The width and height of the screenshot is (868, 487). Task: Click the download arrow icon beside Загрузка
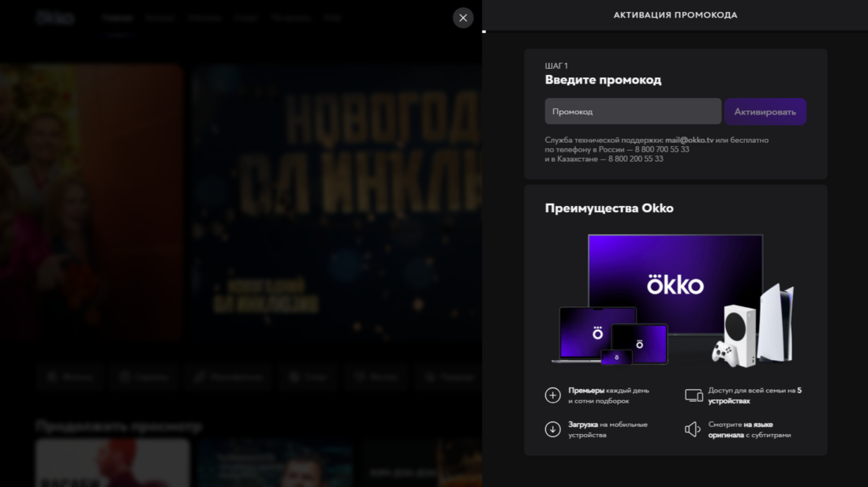pos(552,429)
